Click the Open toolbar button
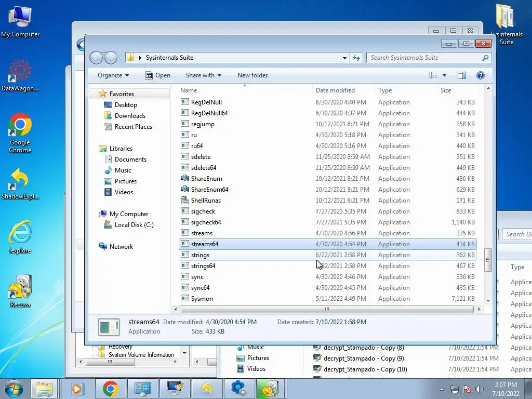The image size is (532, 399). click(x=158, y=75)
